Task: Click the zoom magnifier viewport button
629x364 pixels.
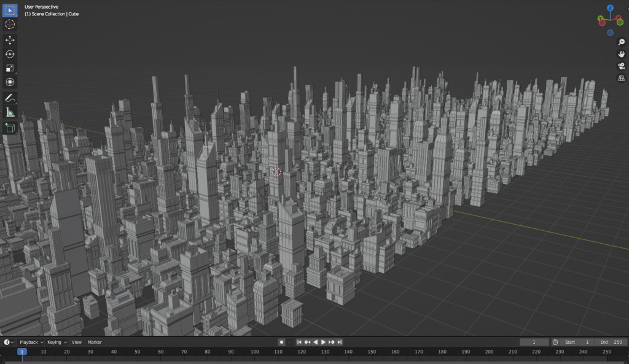Action: (x=621, y=42)
